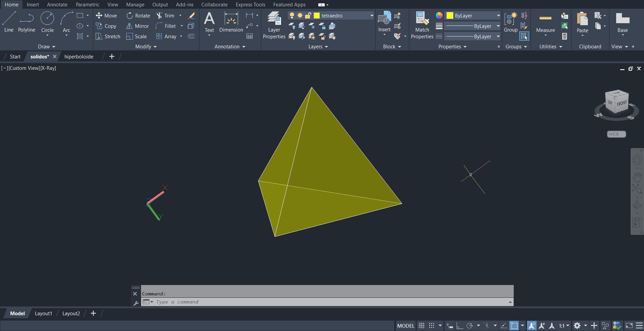Image resolution: width=644 pixels, height=331 pixels.
Task: Select the Line tool
Action: [9, 22]
